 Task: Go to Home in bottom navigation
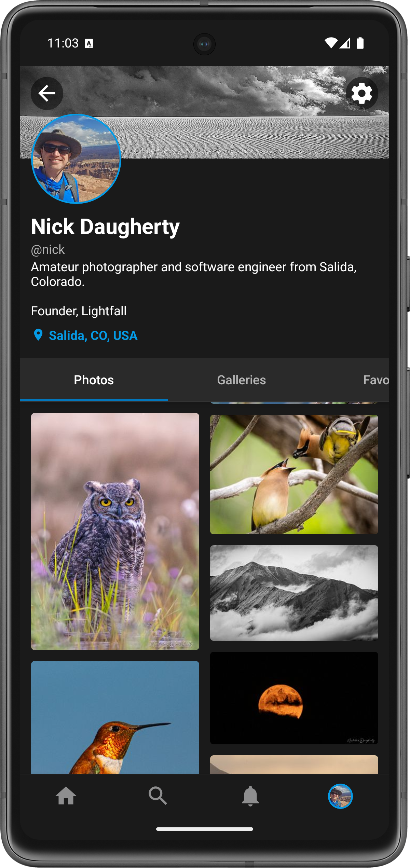pos(66,796)
